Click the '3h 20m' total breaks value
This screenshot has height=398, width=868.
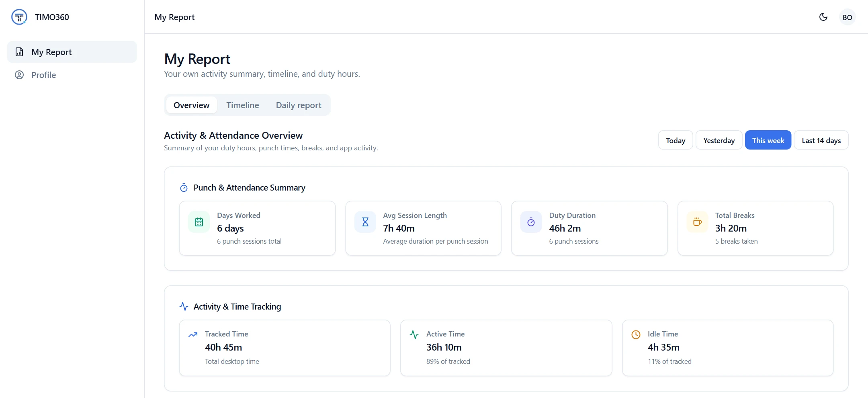click(731, 228)
